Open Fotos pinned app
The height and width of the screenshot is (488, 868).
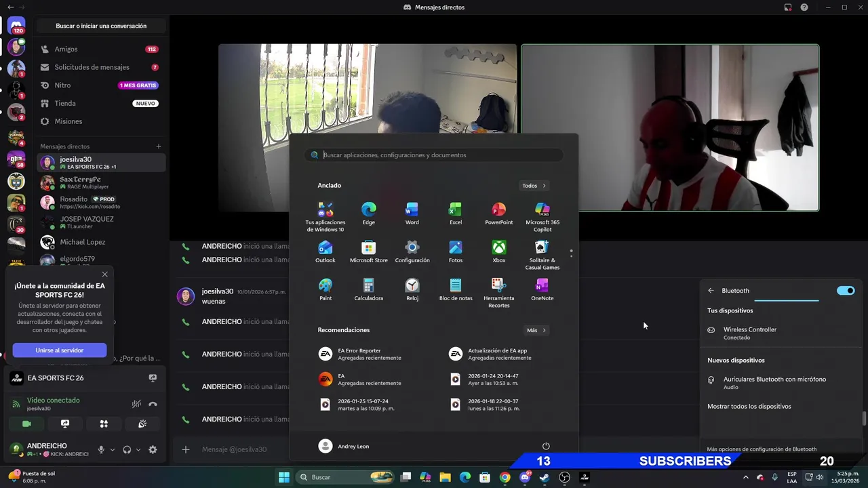(455, 251)
